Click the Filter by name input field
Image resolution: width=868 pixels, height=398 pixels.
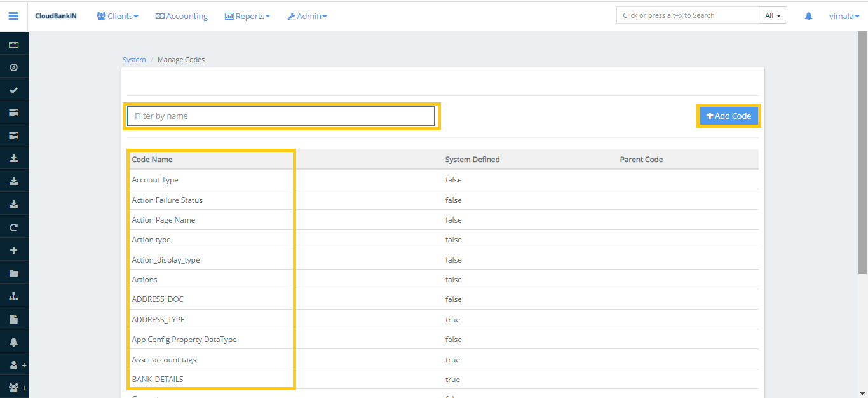tap(281, 115)
